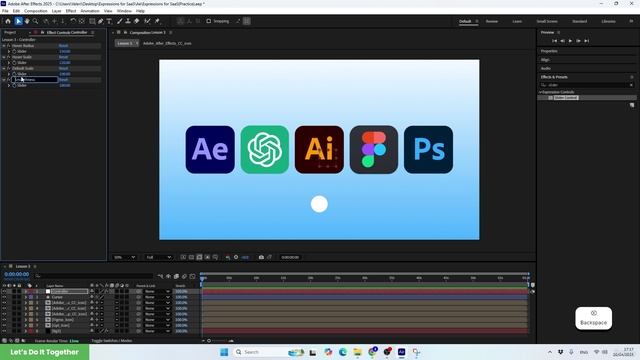The height and width of the screenshot is (360, 640).
Task: Expand Slider property under Default Scale
Action: 9,74
